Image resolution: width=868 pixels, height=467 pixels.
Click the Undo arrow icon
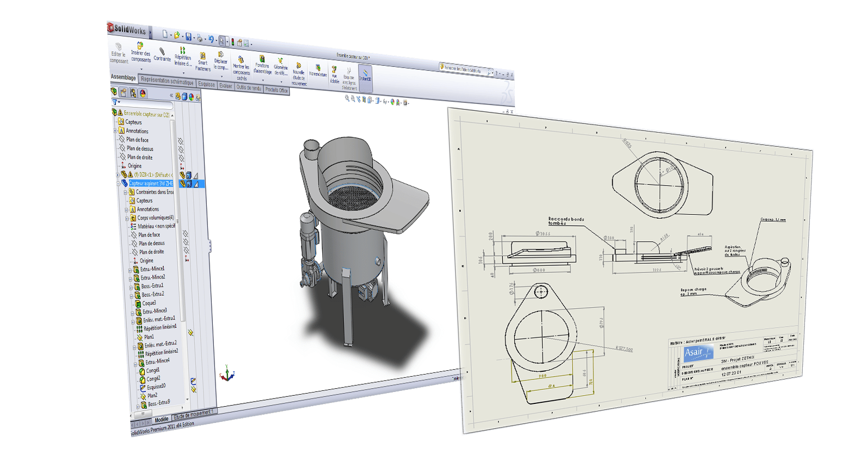point(211,39)
